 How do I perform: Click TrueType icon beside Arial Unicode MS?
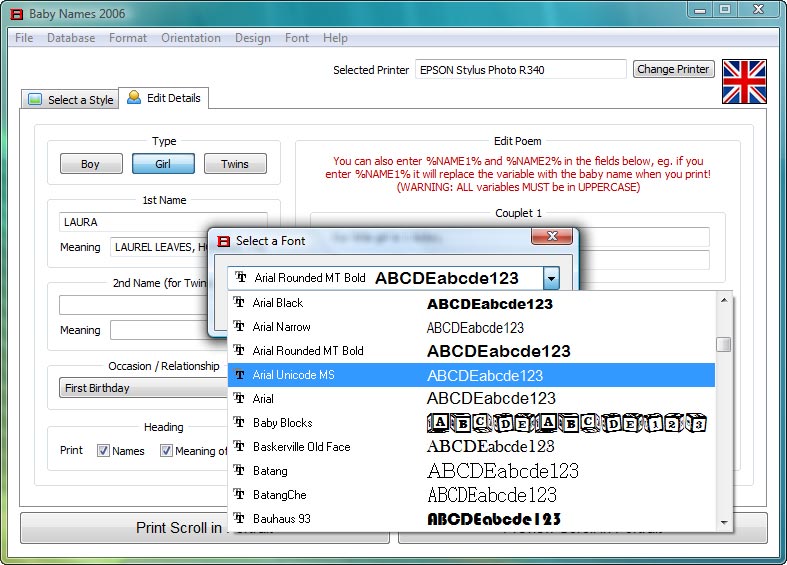pos(239,374)
